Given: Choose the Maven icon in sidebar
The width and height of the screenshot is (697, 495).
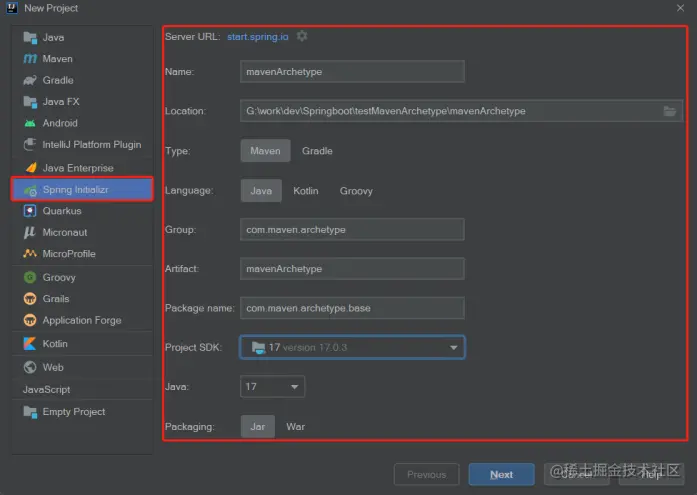Looking at the screenshot, I should click(x=30, y=59).
